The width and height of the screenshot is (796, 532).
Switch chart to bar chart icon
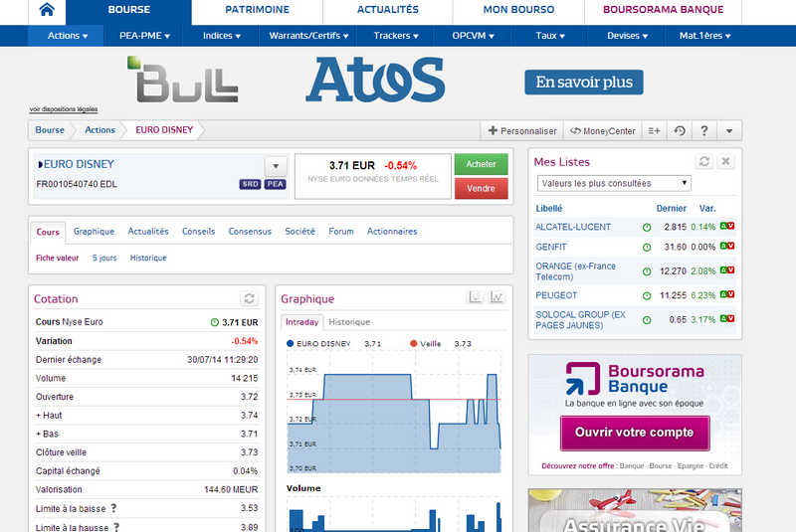tap(475, 297)
